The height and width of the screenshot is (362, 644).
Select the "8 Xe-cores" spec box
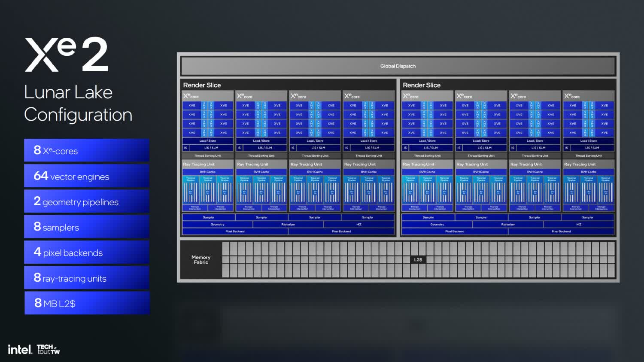point(87,151)
